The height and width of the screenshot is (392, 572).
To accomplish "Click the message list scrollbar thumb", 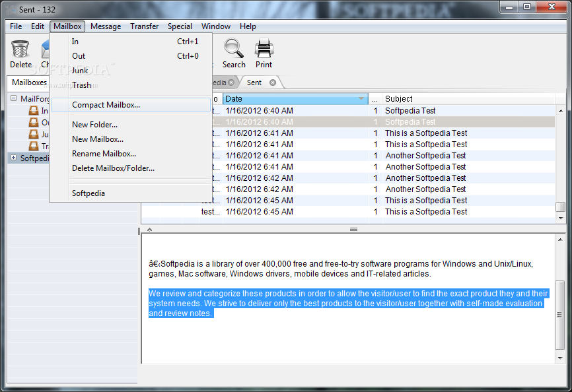I will click(561, 207).
